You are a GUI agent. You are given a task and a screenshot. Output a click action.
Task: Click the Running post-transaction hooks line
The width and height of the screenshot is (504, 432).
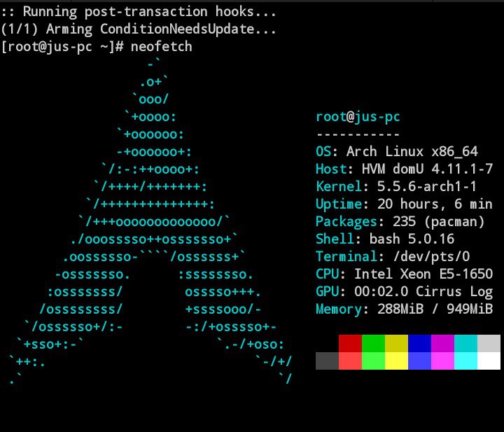click(138, 12)
